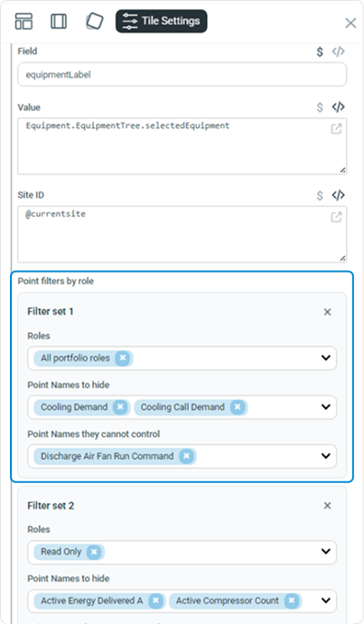Switch Site ID to dollar variable mode
The image size is (364, 624).
tap(320, 195)
